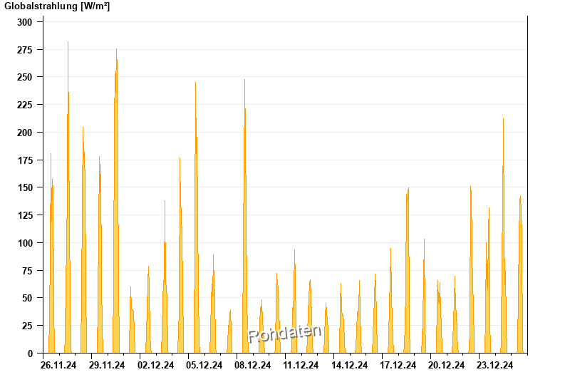Click the 50 y-axis label
The width and height of the screenshot is (570, 392).
pyautogui.click(x=27, y=298)
